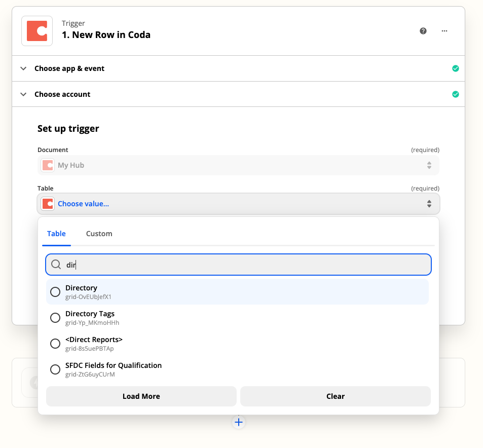
Task: Open the three-dot more options menu
Action: point(444,31)
